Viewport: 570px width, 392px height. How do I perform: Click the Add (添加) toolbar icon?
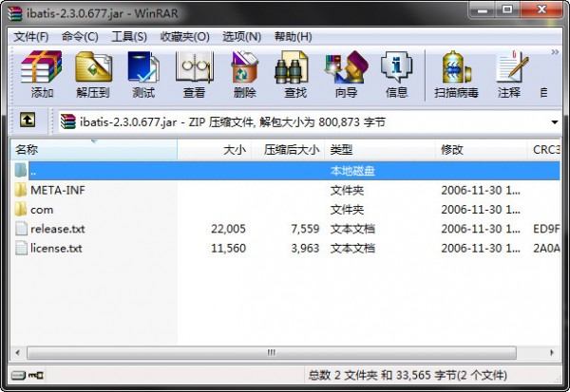coord(42,74)
